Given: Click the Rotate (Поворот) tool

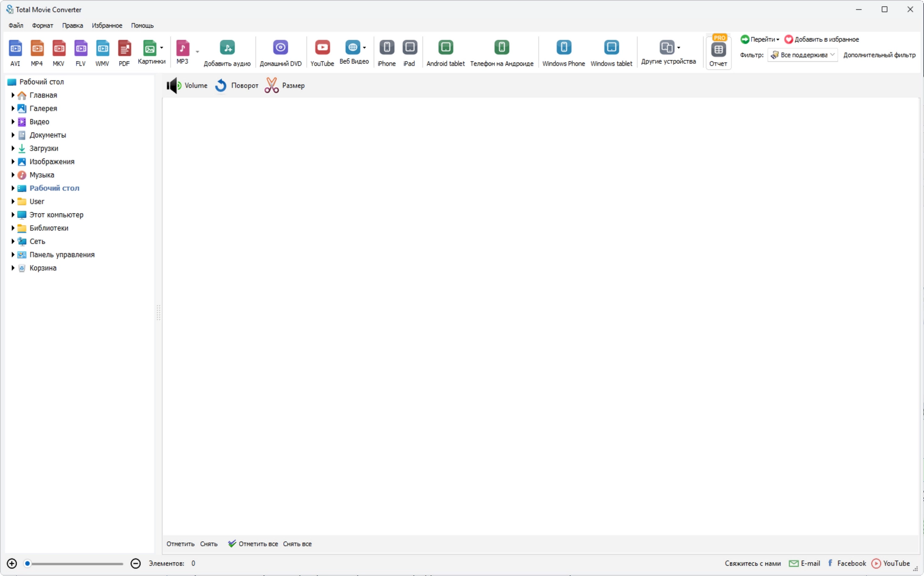Looking at the screenshot, I should tap(237, 85).
